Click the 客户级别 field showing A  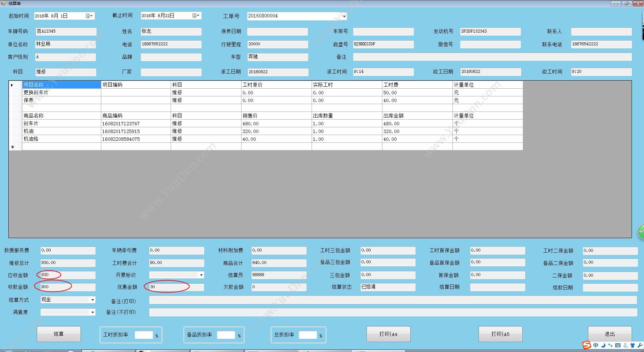(x=65, y=57)
